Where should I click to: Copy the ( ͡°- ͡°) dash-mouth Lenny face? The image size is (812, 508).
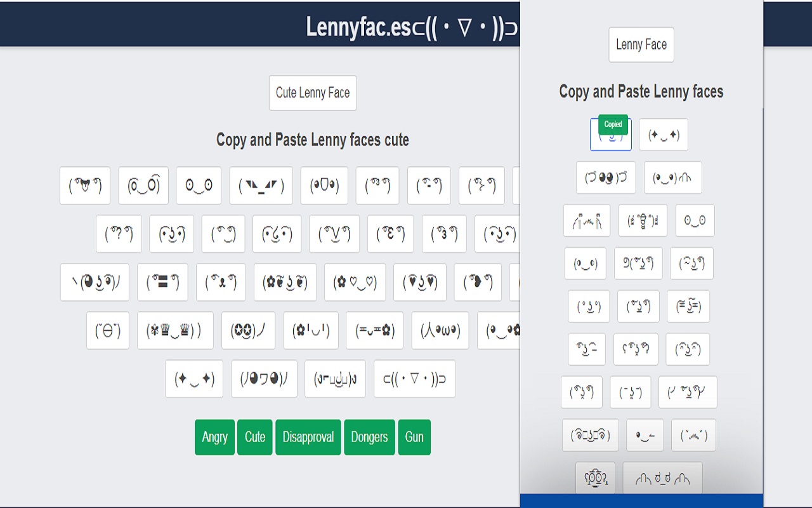tap(429, 185)
